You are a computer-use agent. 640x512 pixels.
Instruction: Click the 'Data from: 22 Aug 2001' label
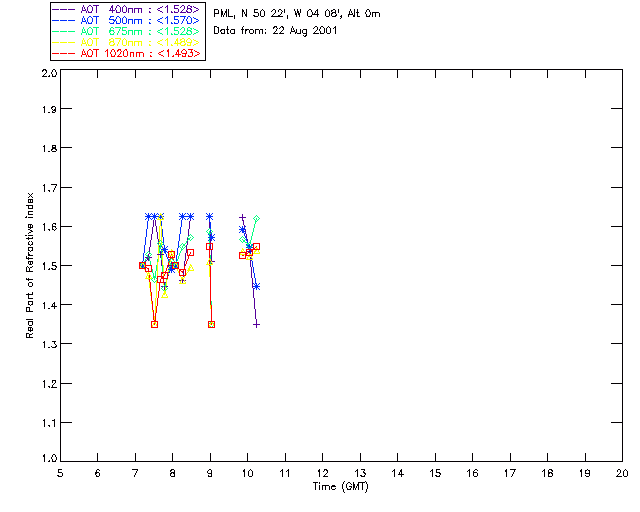pos(276,31)
